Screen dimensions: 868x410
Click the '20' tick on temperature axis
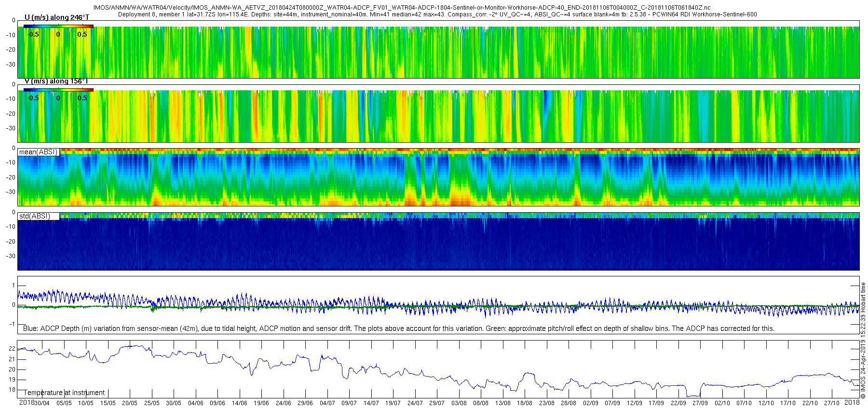[x=13, y=369]
